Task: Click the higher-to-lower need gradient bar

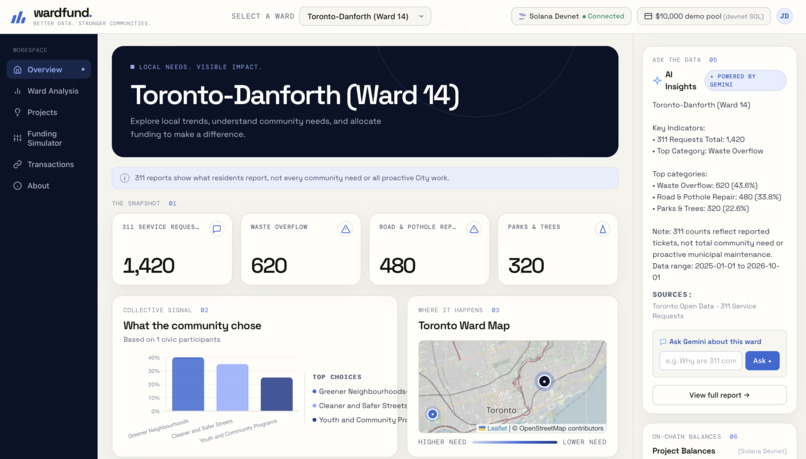Action: coord(515,442)
